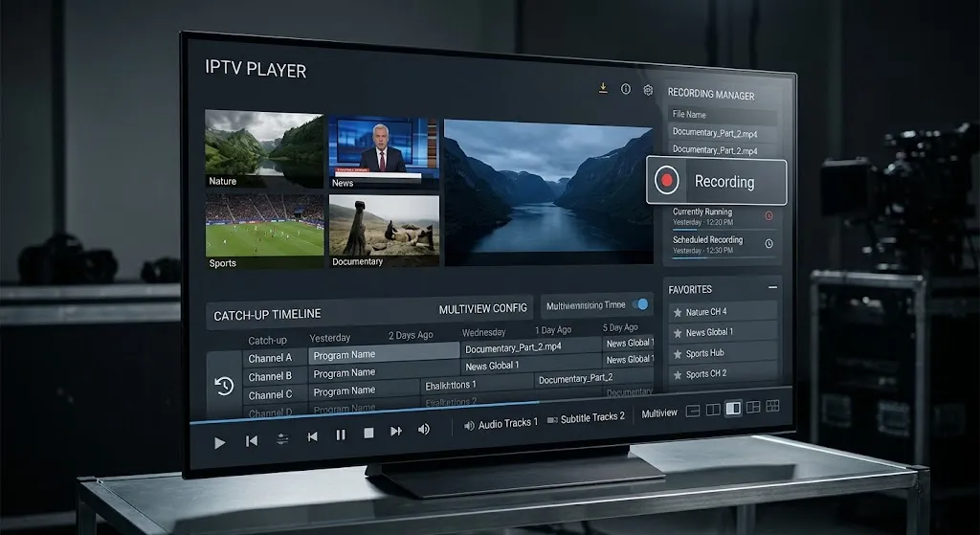
Task: Click the red record circle icon
Action: (x=667, y=180)
